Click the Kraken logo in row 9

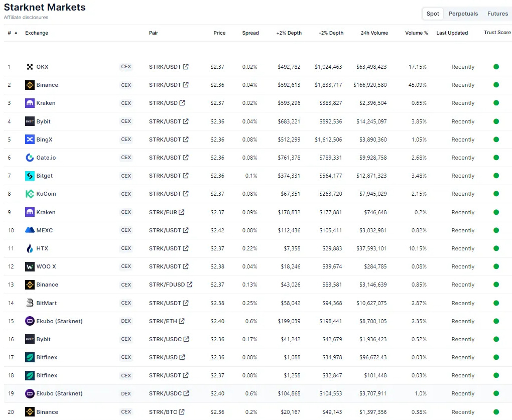tap(30, 212)
